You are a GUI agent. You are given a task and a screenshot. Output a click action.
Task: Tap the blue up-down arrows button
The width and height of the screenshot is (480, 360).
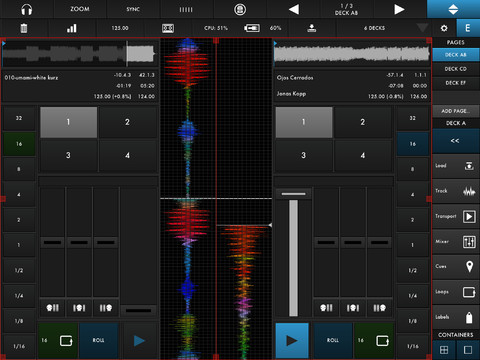(x=453, y=9)
